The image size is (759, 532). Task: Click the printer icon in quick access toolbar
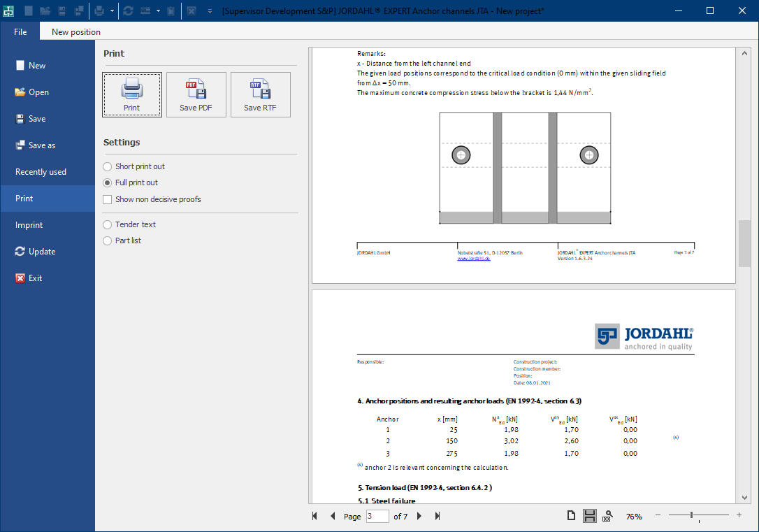pos(99,10)
